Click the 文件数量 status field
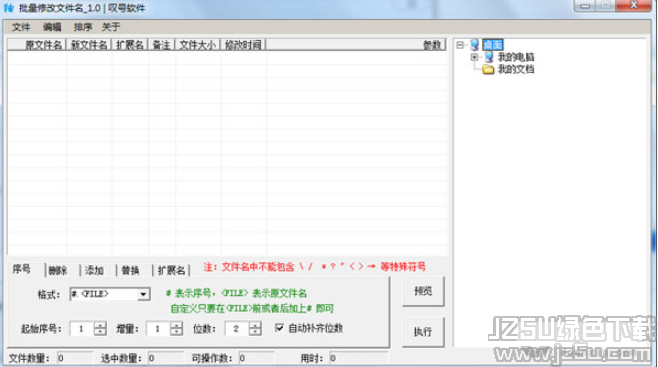The image size is (658, 367). click(x=74, y=358)
